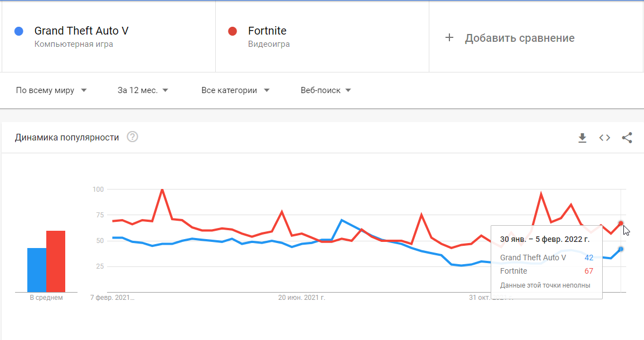
Task: Click the Динамика популярности heading
Action: click(67, 138)
